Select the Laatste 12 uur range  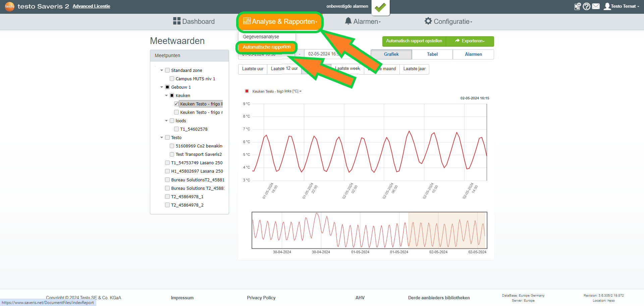(284, 69)
